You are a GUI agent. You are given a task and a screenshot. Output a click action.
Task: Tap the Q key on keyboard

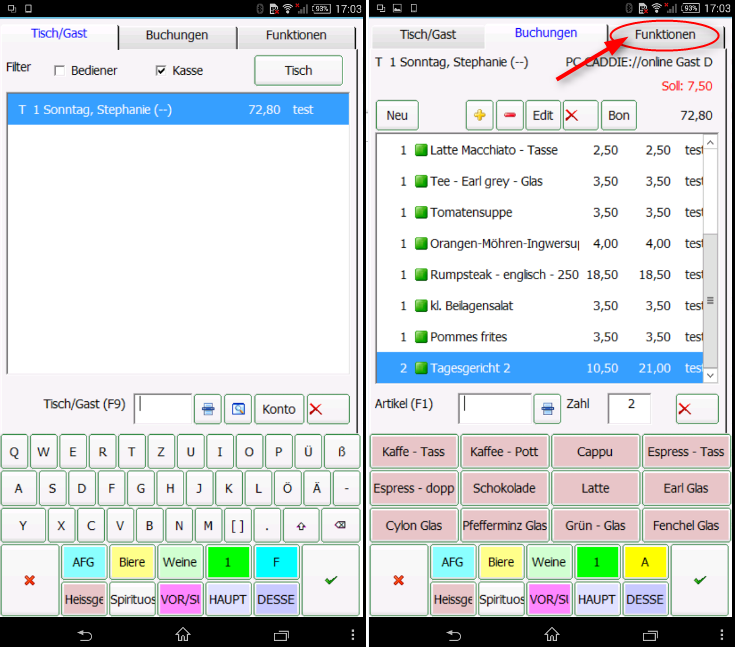point(15,452)
